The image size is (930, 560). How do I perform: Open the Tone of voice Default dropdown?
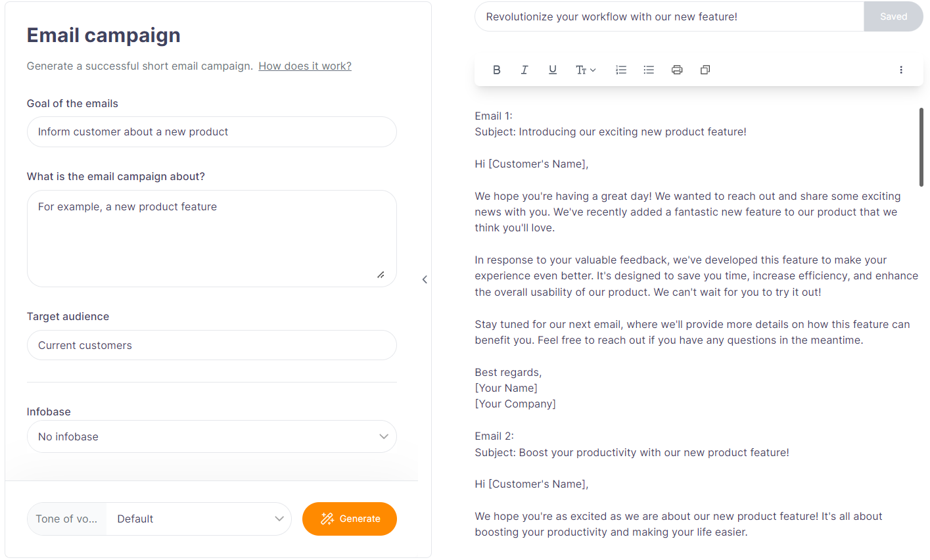coord(198,519)
